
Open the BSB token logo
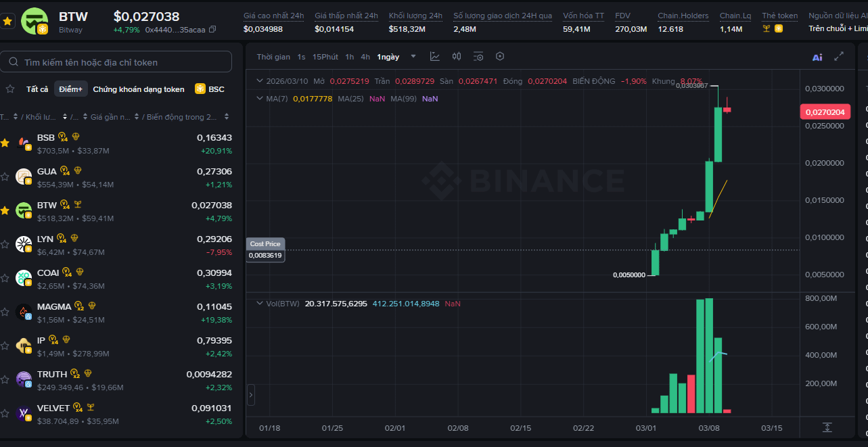tap(24, 143)
